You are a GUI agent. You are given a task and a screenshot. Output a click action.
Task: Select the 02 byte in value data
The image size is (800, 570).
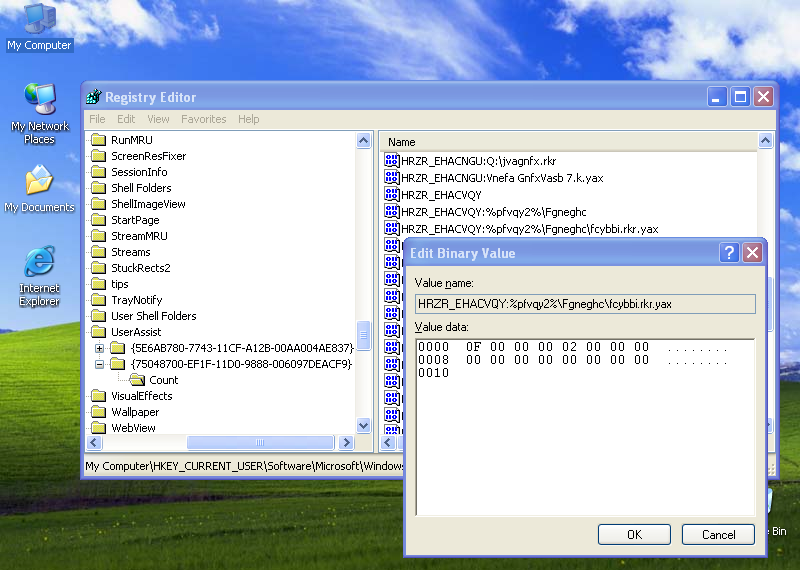pyautogui.click(x=569, y=347)
